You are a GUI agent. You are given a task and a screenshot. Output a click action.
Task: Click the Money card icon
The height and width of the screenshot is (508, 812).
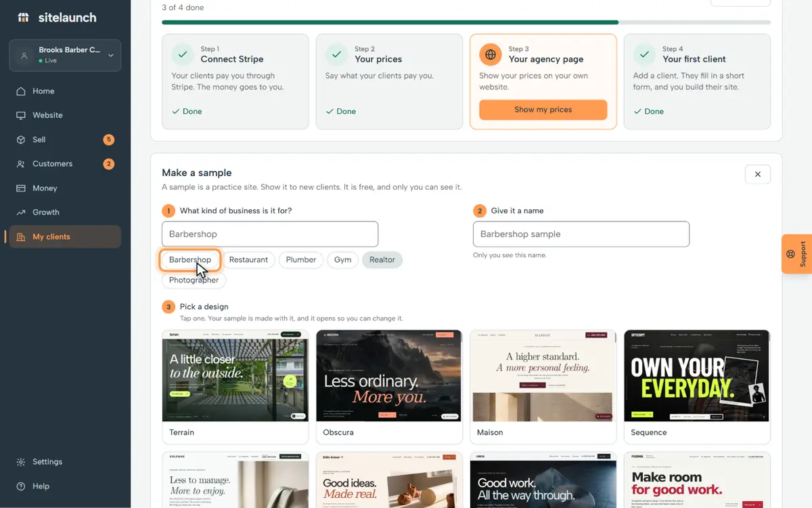[x=21, y=188]
